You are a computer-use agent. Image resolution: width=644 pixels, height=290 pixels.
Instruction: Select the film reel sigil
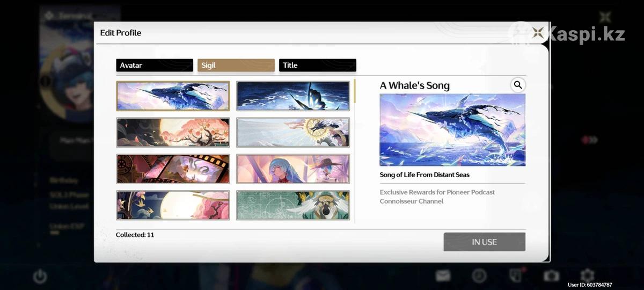click(x=173, y=169)
